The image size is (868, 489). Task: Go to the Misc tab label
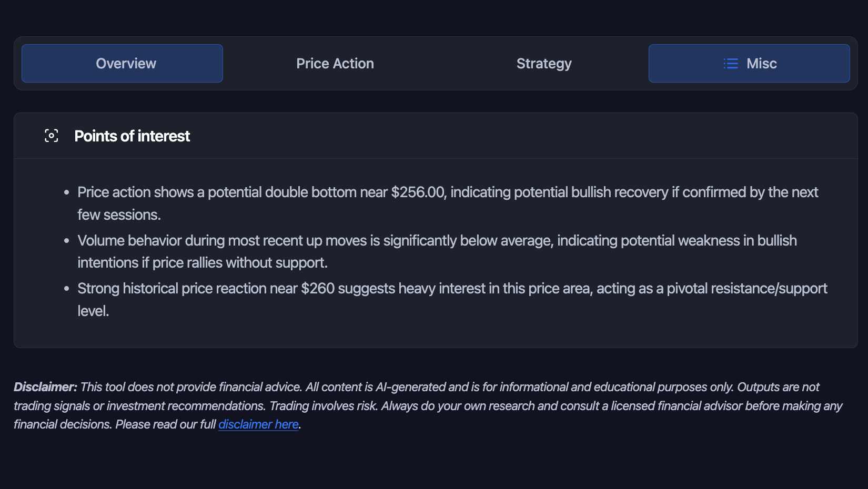(x=761, y=64)
